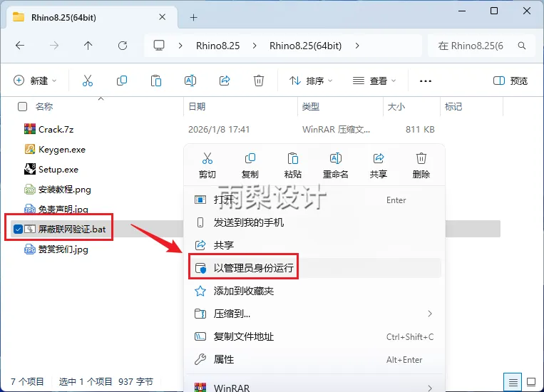The image size is (544, 392).
Task: Select 打开 in the context menu
Action: [x=314, y=200]
